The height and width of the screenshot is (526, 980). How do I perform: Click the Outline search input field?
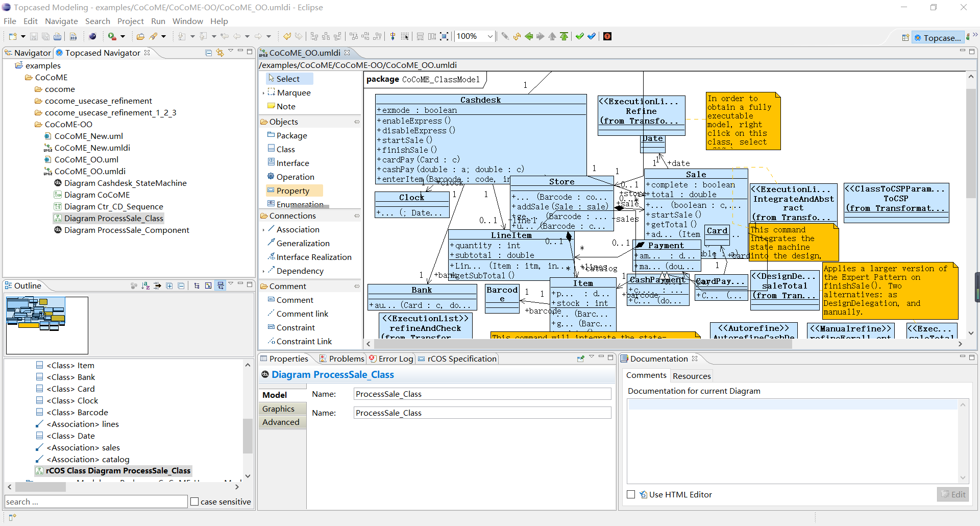(x=96, y=501)
